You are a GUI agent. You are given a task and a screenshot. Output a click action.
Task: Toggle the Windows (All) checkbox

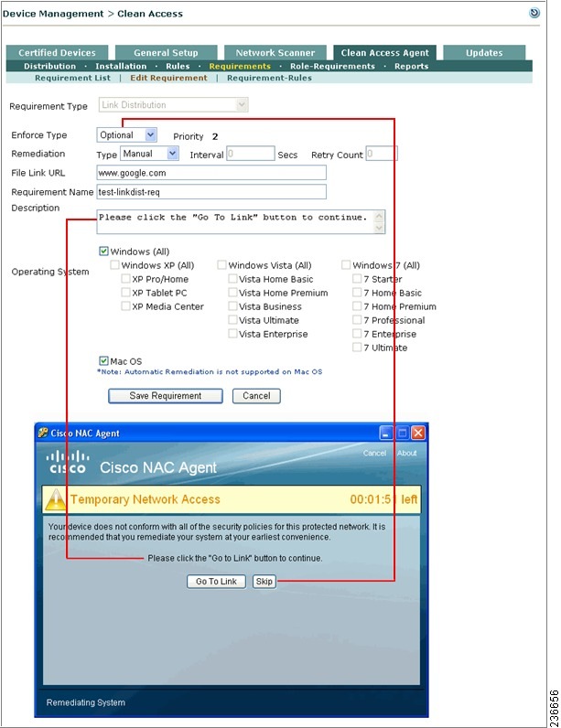click(103, 252)
